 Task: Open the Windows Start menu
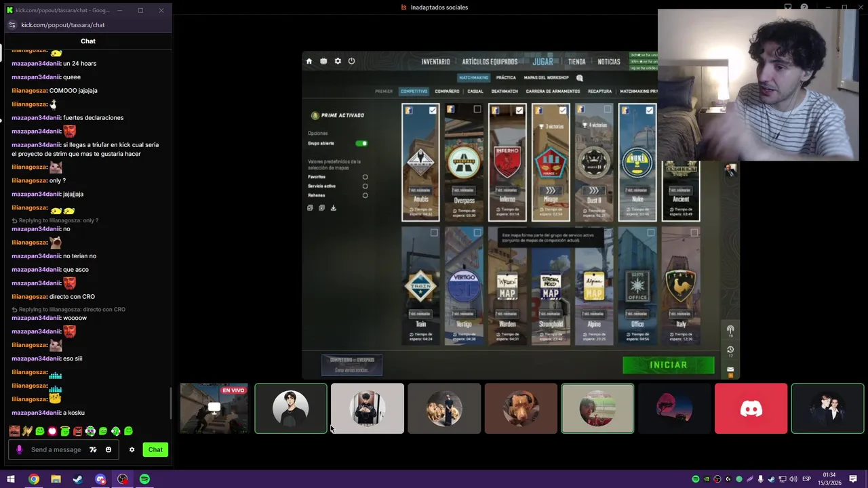(x=11, y=479)
